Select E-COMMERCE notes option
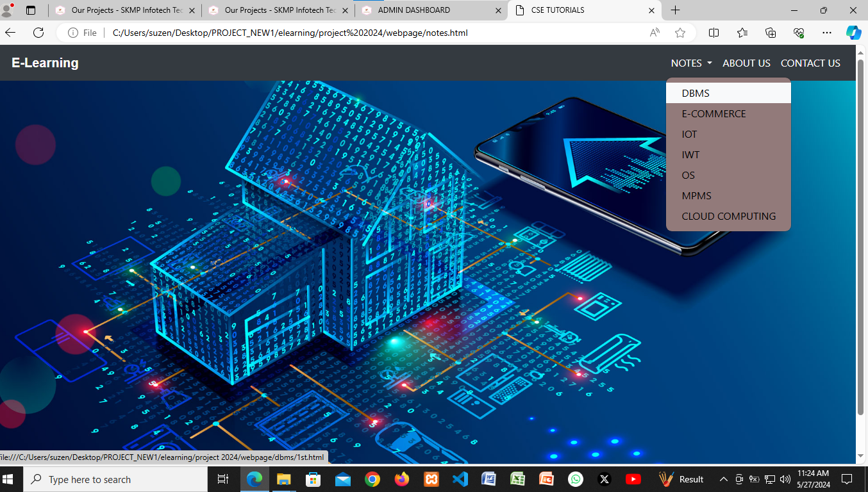 tap(714, 114)
